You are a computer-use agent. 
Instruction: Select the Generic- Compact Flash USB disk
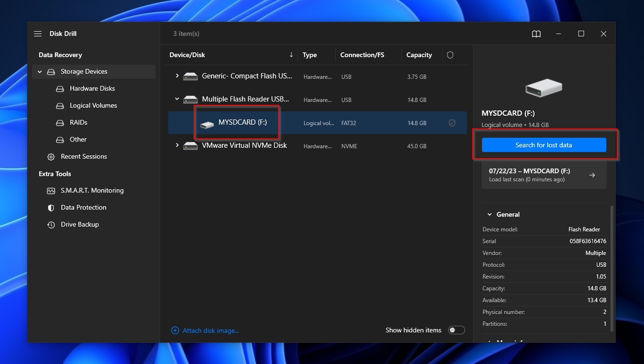pos(317,76)
